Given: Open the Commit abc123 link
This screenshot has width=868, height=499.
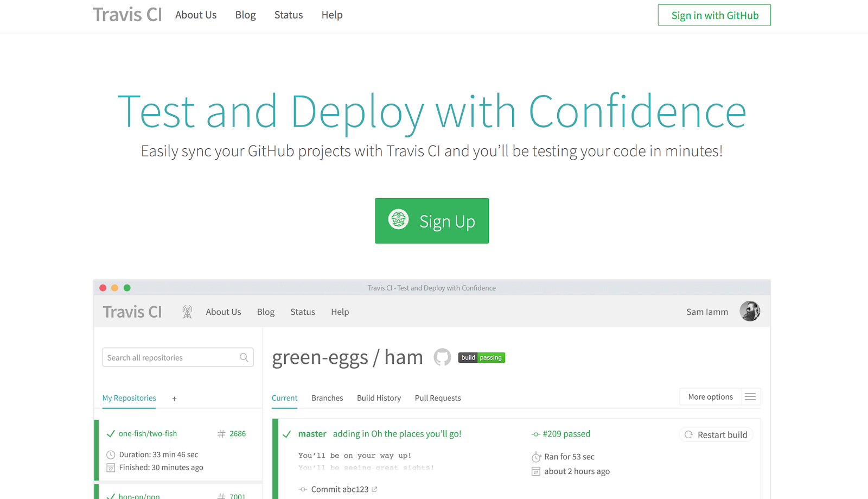Looking at the screenshot, I should pos(340,489).
